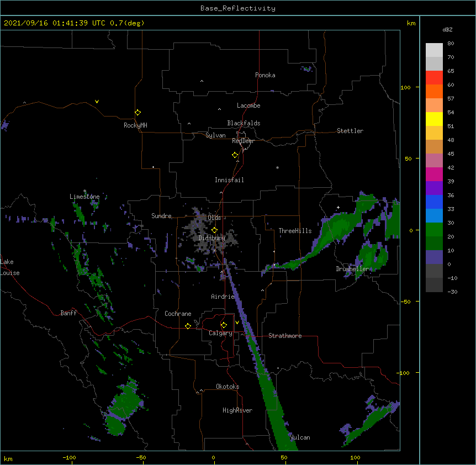Click the white plus marker north of Drumheller
Screen dimensions: 476x465
[x=338, y=207]
